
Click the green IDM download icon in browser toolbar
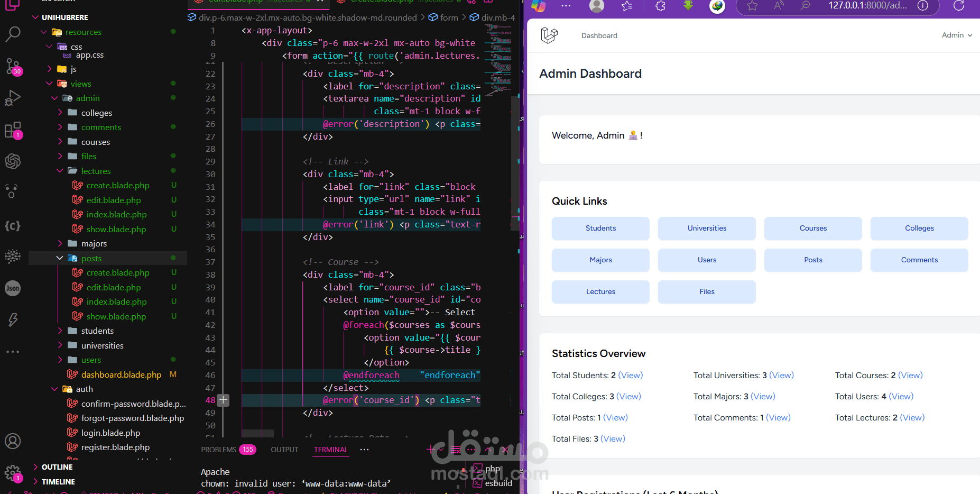pos(688,6)
